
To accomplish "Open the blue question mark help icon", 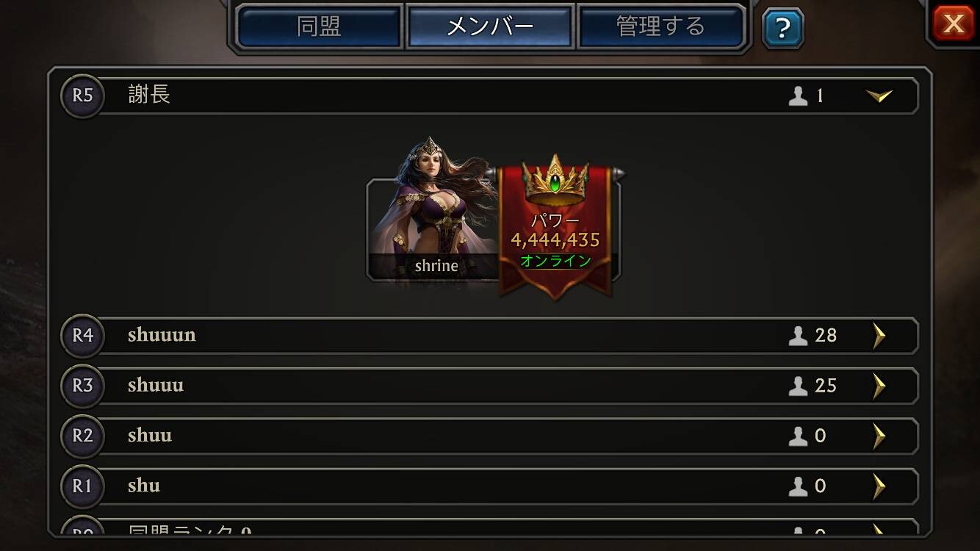I will pos(782,29).
